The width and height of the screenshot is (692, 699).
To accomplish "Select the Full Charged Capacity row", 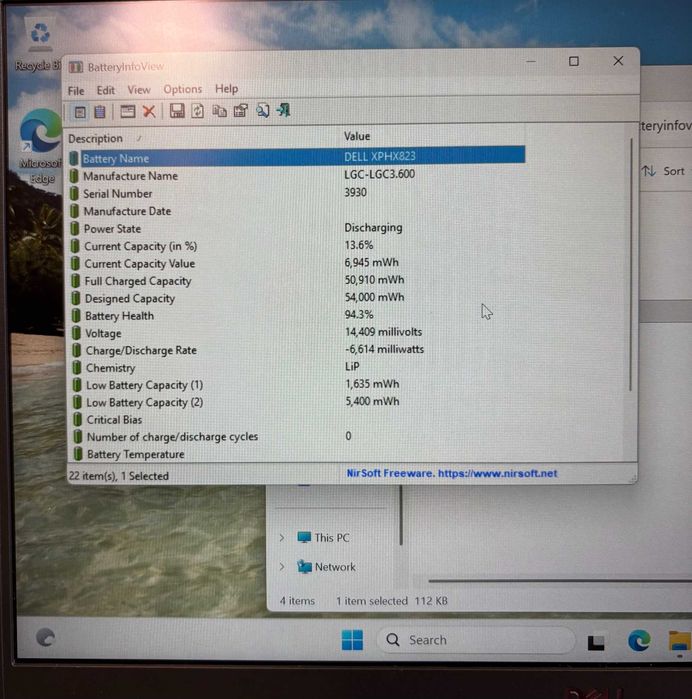I will pos(297,280).
